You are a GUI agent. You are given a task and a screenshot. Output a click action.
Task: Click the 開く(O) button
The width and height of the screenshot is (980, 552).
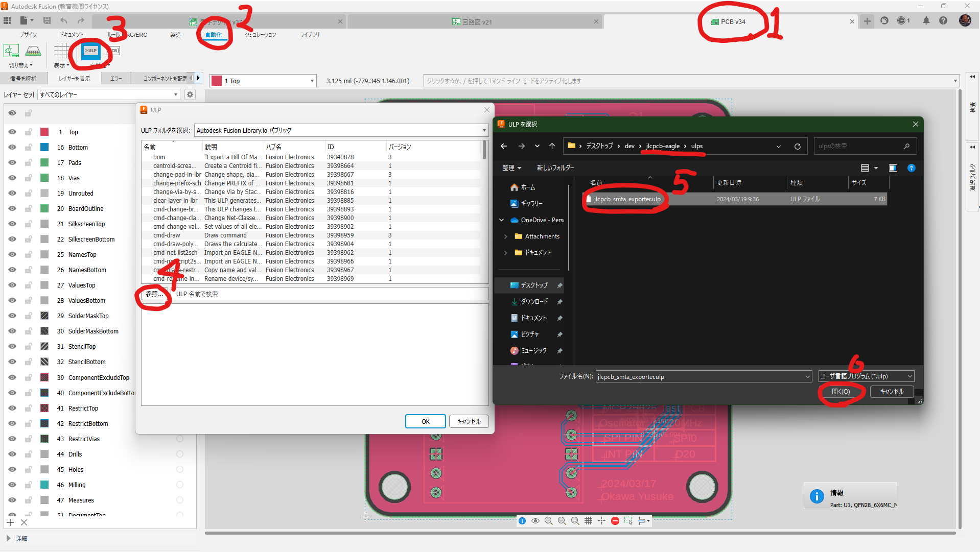pos(841,392)
